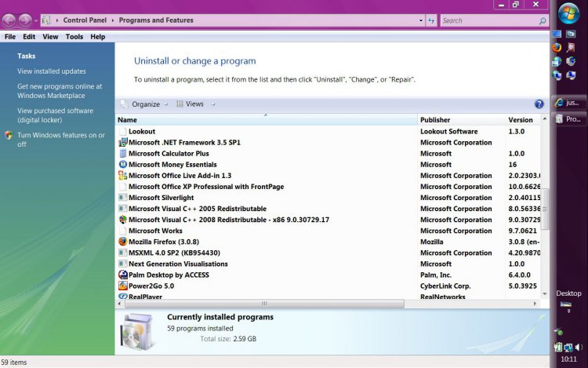Click the .NET Framework 3.5 SP1 icon
Viewport: 588px width, 368px height.
point(122,142)
